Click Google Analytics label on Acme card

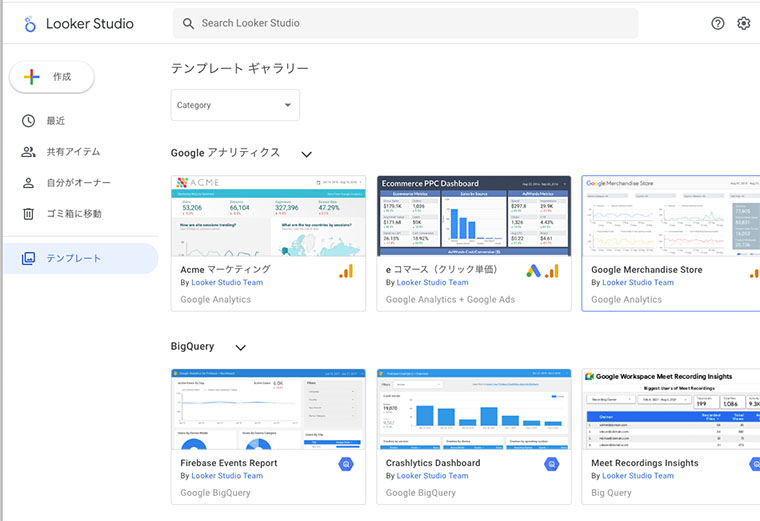point(216,300)
